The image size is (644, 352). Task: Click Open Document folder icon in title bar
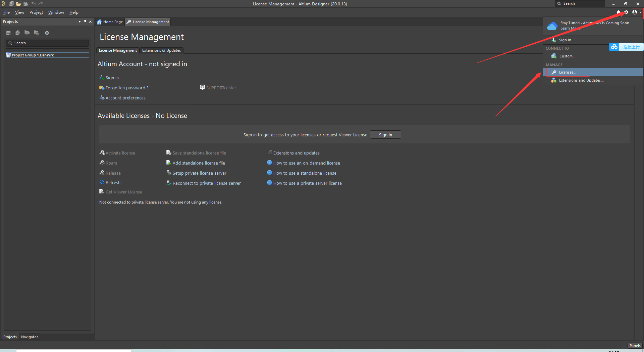click(x=18, y=4)
